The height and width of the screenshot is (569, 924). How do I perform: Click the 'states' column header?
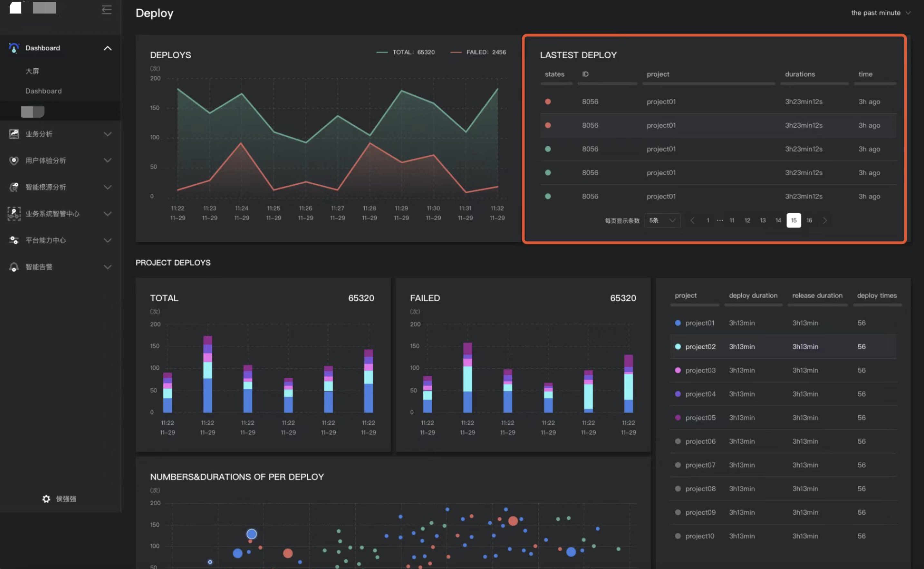click(x=554, y=74)
